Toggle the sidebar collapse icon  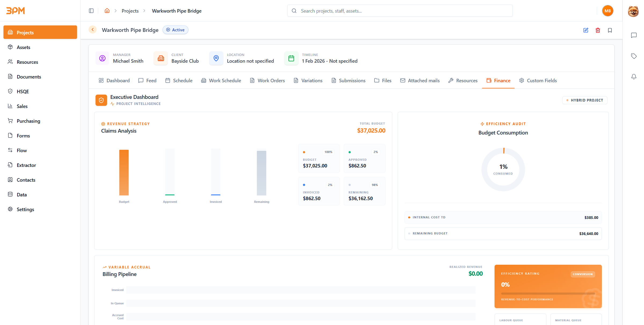click(x=91, y=11)
